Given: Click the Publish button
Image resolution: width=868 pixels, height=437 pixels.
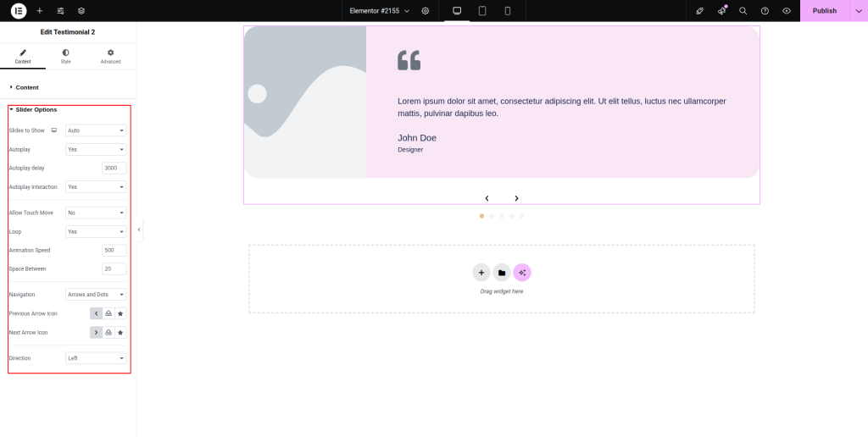Looking at the screenshot, I should (824, 10).
